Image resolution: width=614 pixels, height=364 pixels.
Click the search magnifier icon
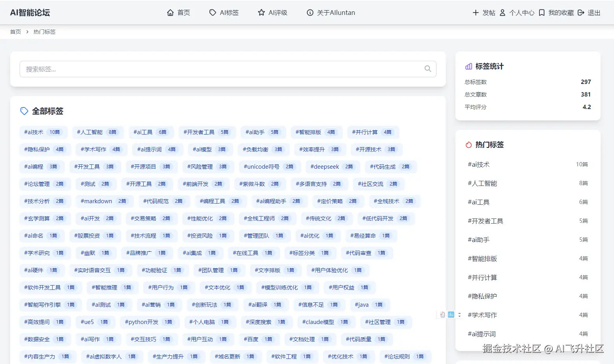(428, 69)
